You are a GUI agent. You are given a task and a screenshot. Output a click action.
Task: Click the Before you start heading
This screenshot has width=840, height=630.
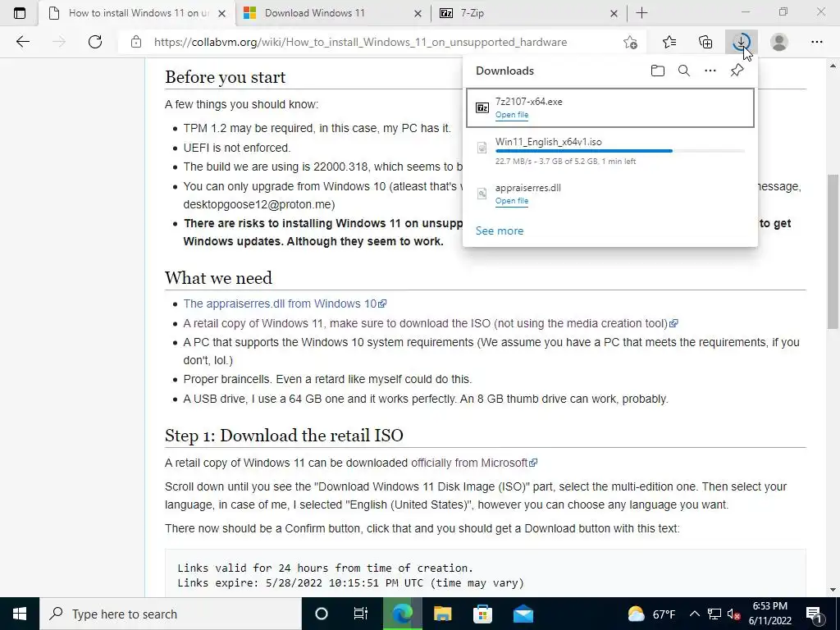[x=225, y=77]
